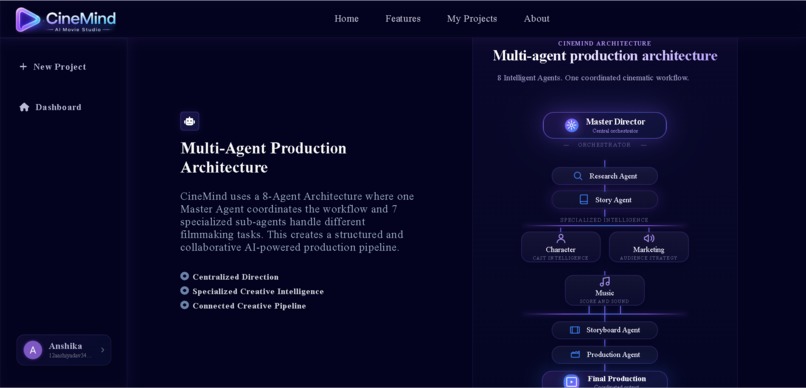Screen dimensions: 806x388
Task: Select the Production Agent node
Action: pyautogui.click(x=604, y=355)
